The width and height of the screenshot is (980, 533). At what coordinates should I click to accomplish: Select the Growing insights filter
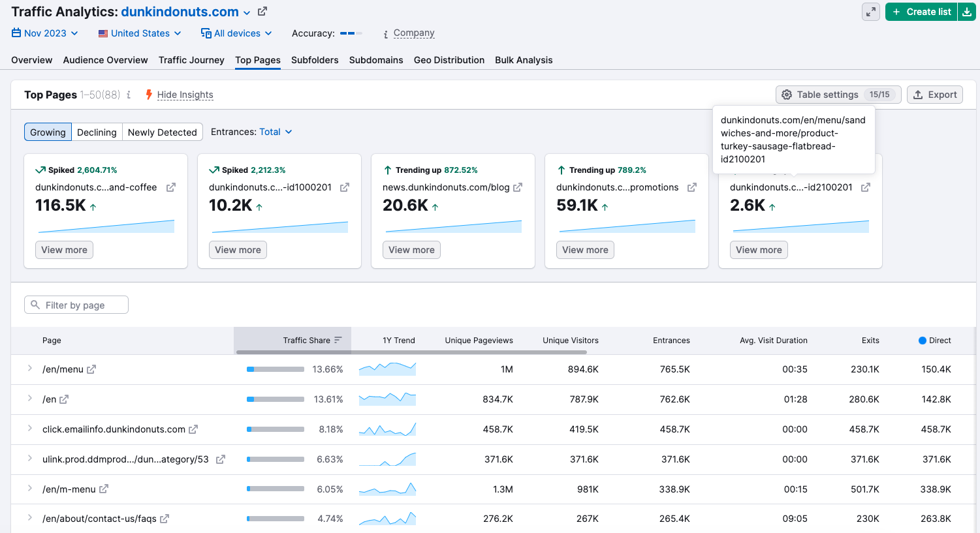[48, 132]
